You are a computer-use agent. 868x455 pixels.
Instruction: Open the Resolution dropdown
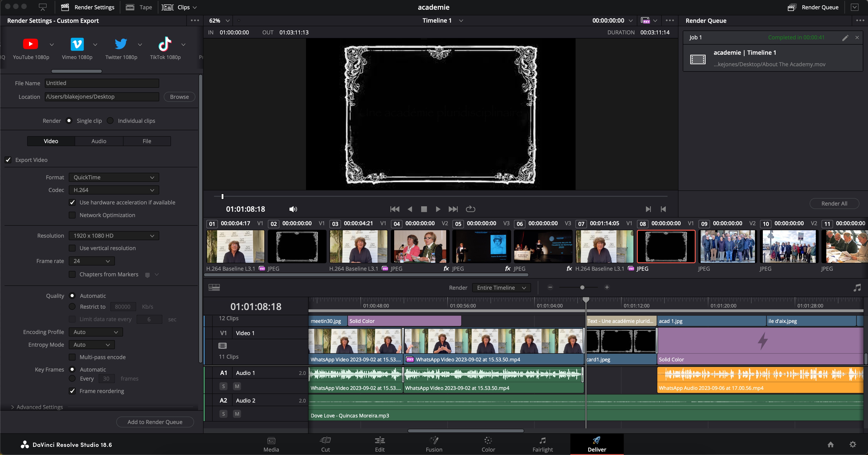(x=114, y=236)
